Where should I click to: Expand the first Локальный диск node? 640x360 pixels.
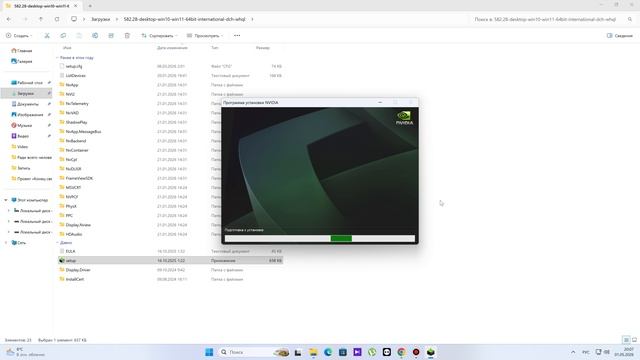tap(9, 211)
